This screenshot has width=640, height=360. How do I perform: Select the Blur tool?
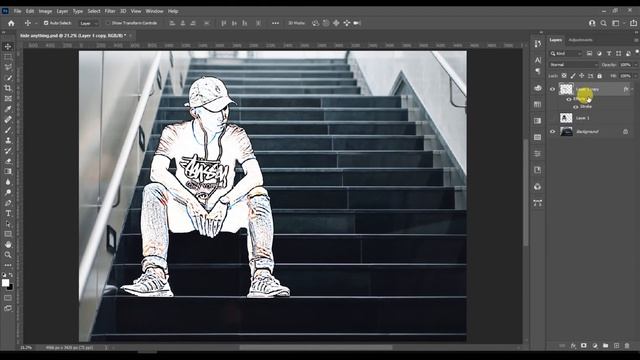pyautogui.click(x=8, y=182)
